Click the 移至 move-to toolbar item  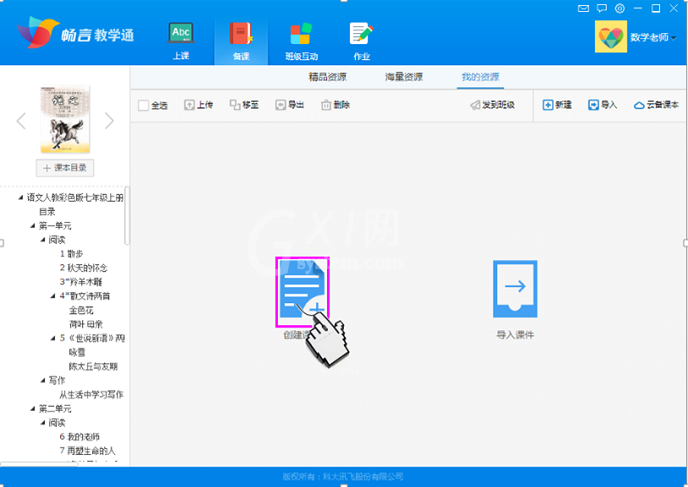click(x=244, y=105)
